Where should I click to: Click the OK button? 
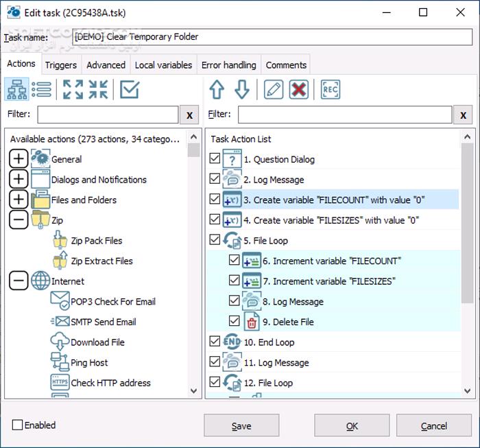352,425
